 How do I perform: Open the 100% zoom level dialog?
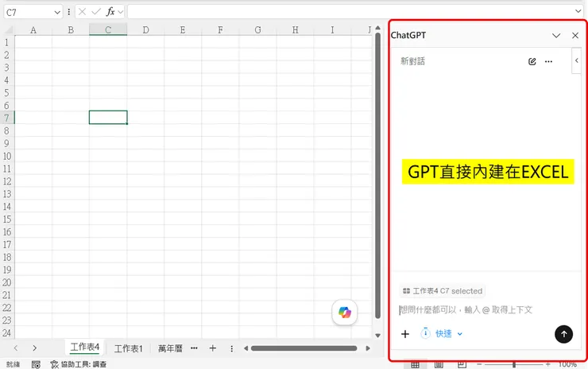point(567,364)
